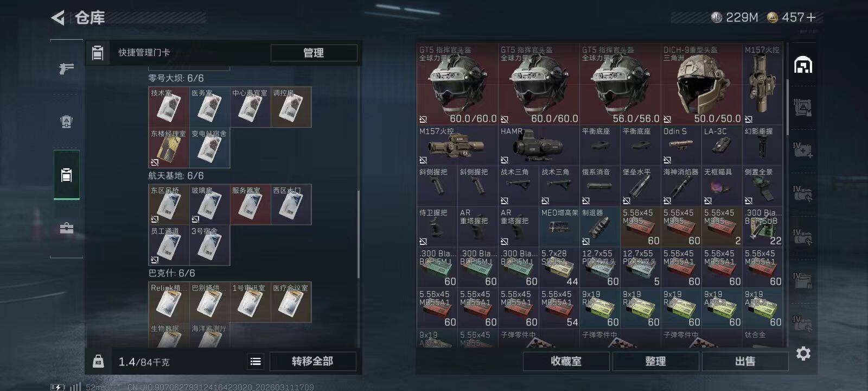Add currency with the plus next to 457
This screenshot has height=391, width=868.
point(811,17)
